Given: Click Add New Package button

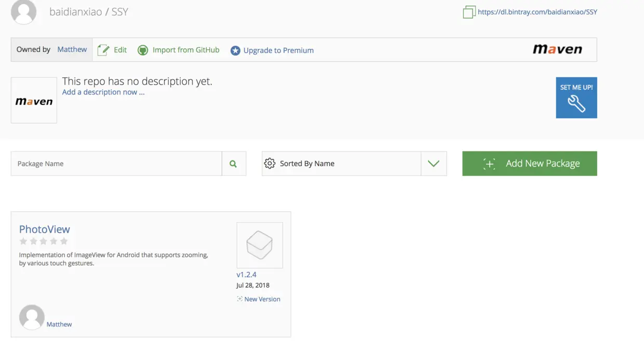Looking at the screenshot, I should [530, 163].
